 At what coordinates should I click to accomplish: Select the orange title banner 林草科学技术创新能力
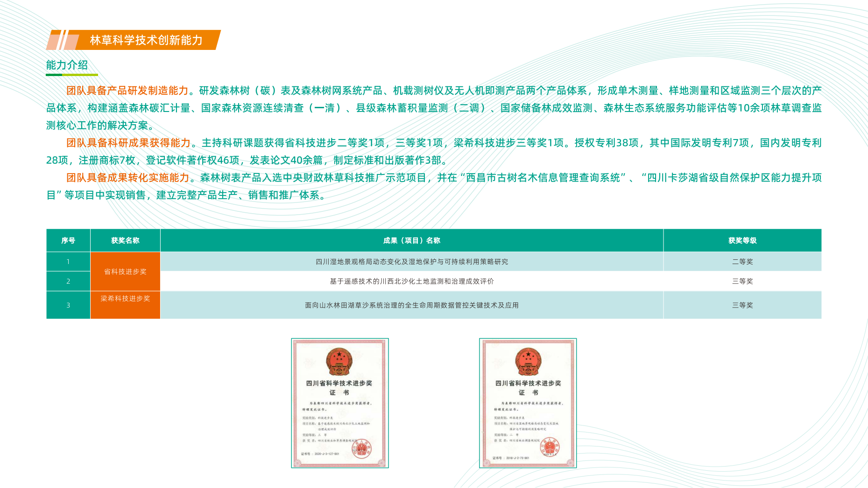(146, 40)
